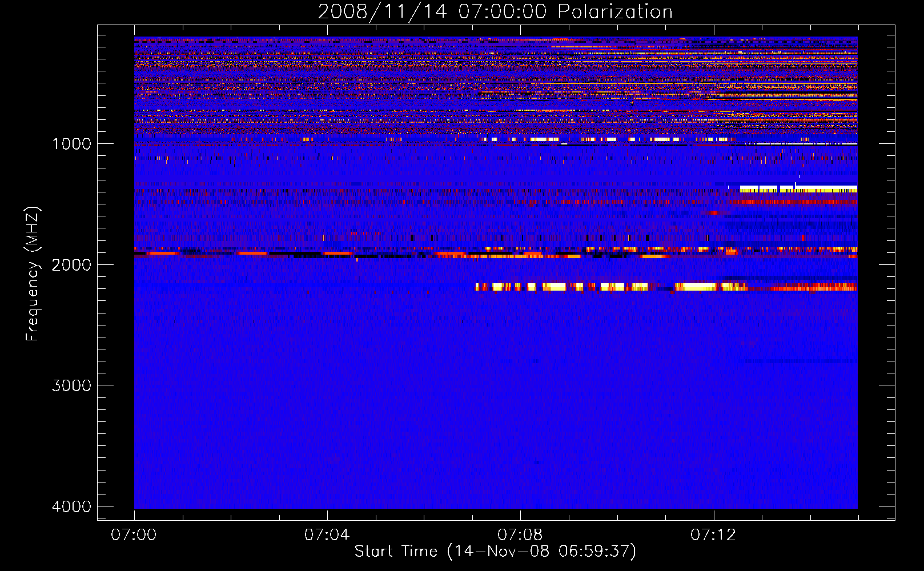Select the 3000 frequency tick label
Image resolution: width=924 pixels, height=571 pixels.
(x=71, y=385)
